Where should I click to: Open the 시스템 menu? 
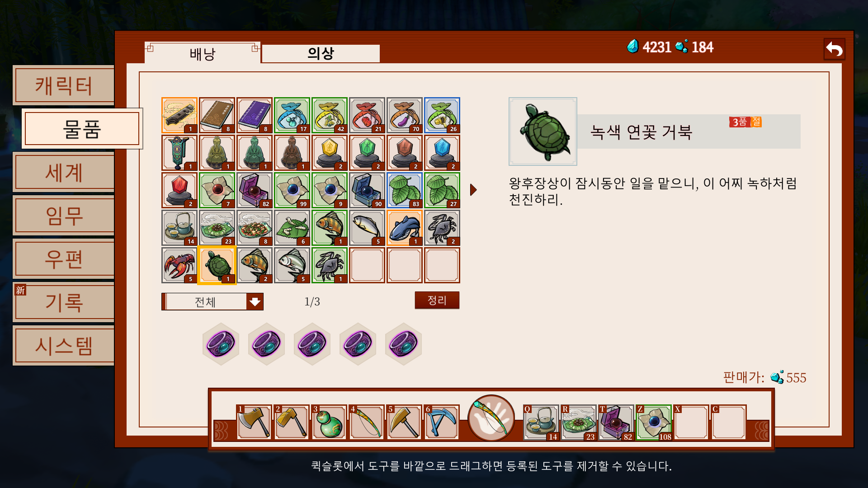64,346
